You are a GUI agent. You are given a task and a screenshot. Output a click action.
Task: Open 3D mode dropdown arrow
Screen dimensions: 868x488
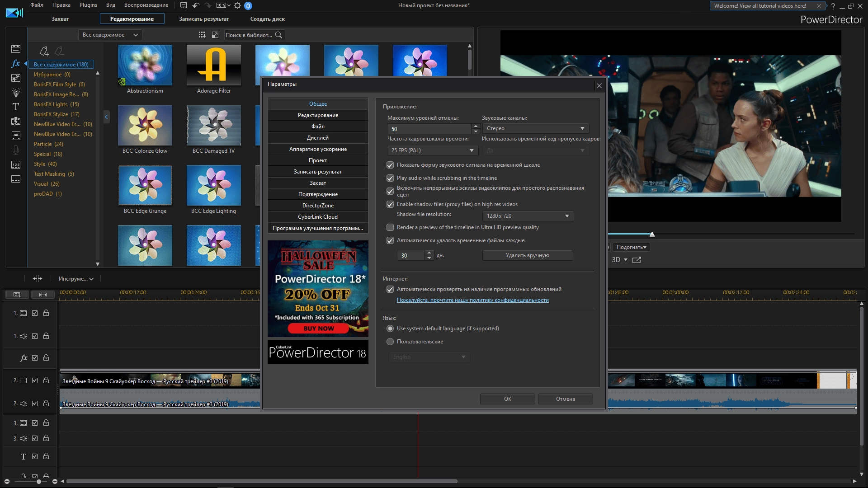pos(626,260)
